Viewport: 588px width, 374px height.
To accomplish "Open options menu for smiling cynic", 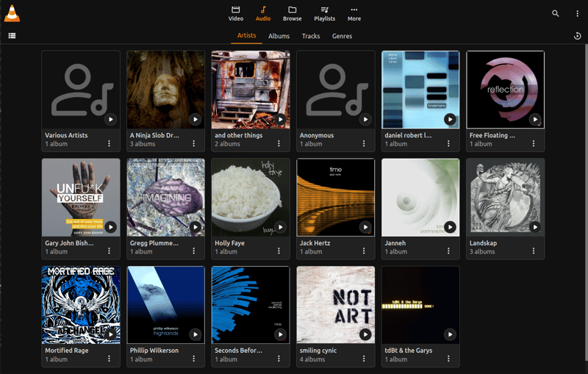I will click(364, 359).
